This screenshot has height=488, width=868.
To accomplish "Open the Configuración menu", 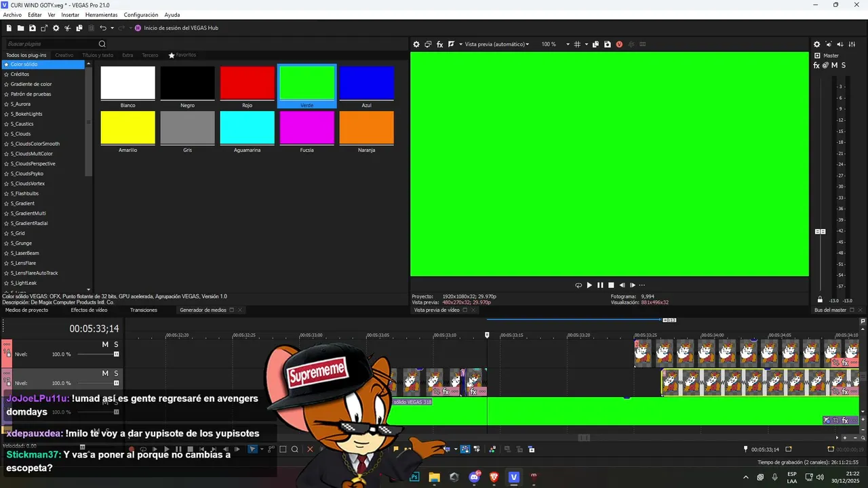I will pos(141,14).
